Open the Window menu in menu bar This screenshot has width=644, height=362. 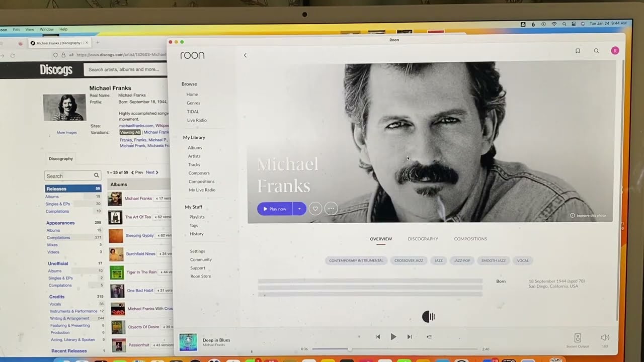pyautogui.click(x=46, y=30)
